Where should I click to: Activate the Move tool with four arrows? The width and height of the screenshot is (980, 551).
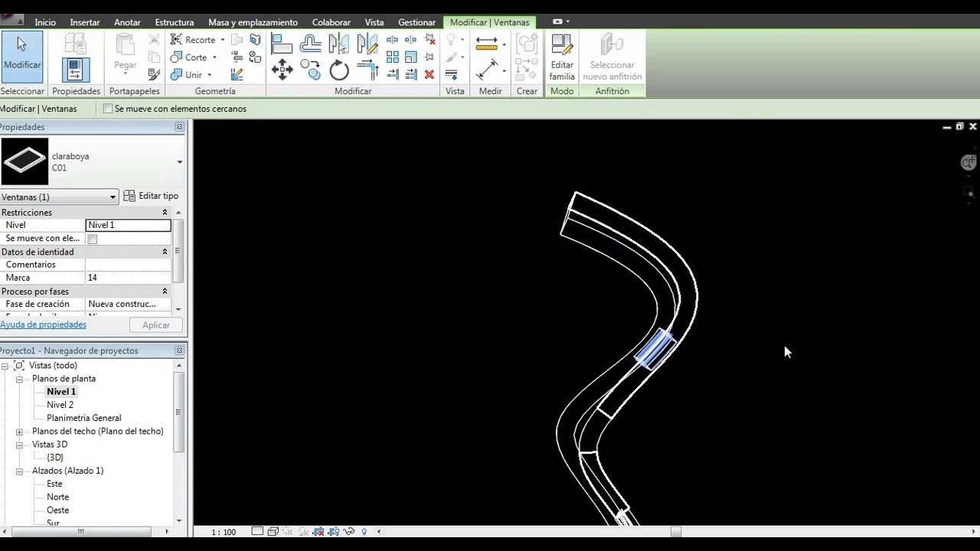click(x=282, y=70)
